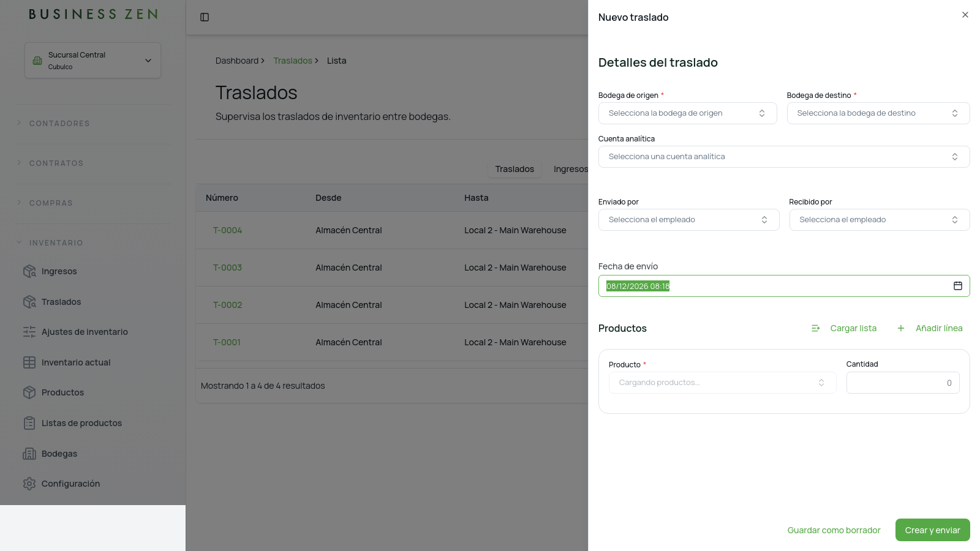Switch to the Traslados tab
Image resolution: width=980 pixels, height=551 pixels.
514,169
